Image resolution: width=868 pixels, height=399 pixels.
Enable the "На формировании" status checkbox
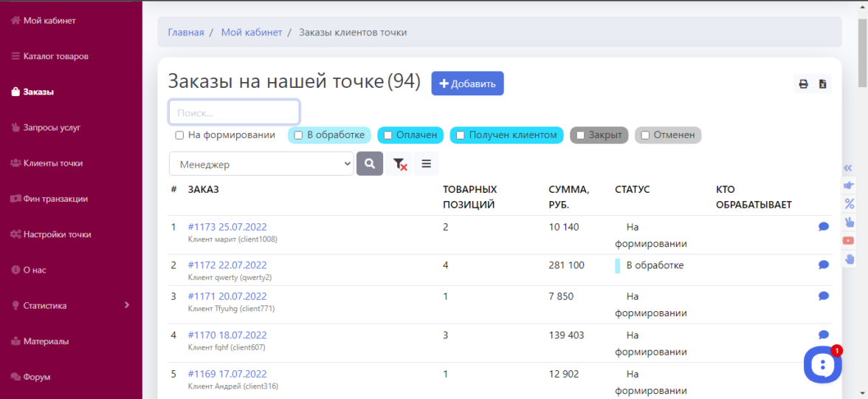click(179, 135)
